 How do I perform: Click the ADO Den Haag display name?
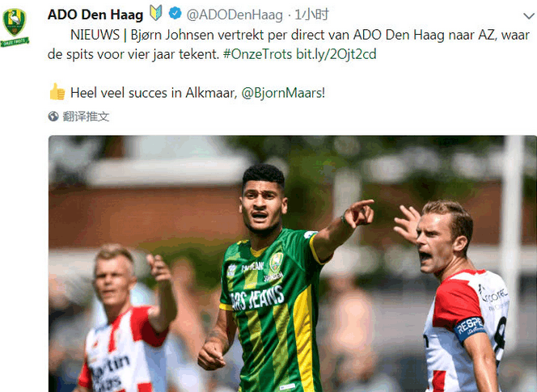(x=95, y=15)
